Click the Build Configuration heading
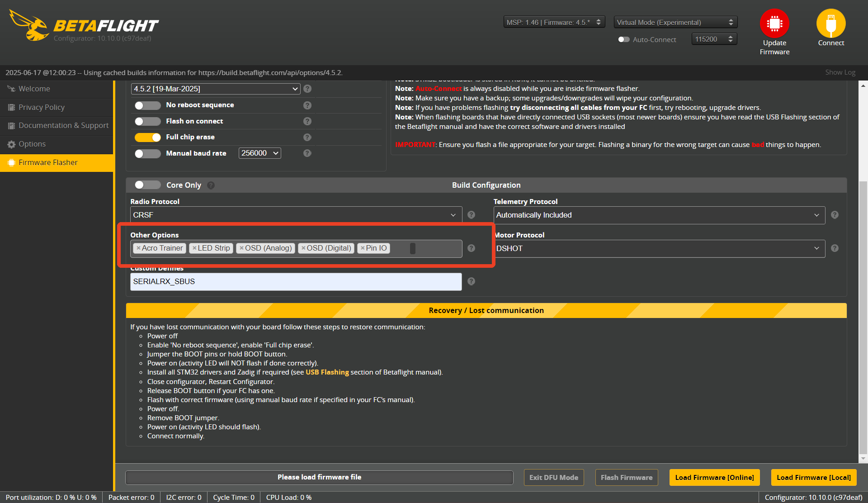The width and height of the screenshot is (868, 503). coord(486,185)
